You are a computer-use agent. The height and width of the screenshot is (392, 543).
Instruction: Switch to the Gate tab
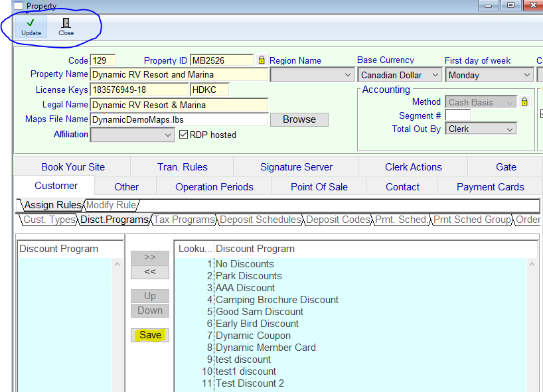(506, 166)
